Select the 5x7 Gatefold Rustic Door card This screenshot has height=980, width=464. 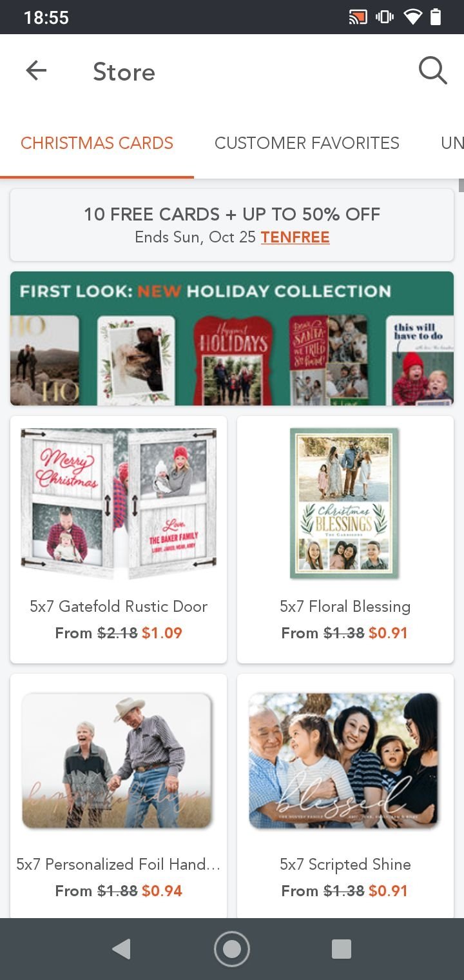tap(119, 540)
